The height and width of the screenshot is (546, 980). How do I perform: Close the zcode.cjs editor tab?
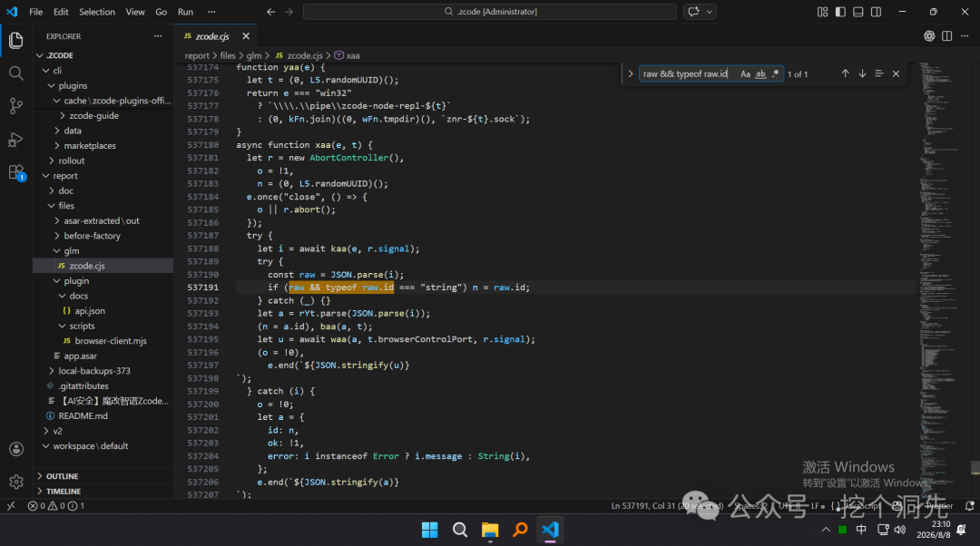(246, 36)
